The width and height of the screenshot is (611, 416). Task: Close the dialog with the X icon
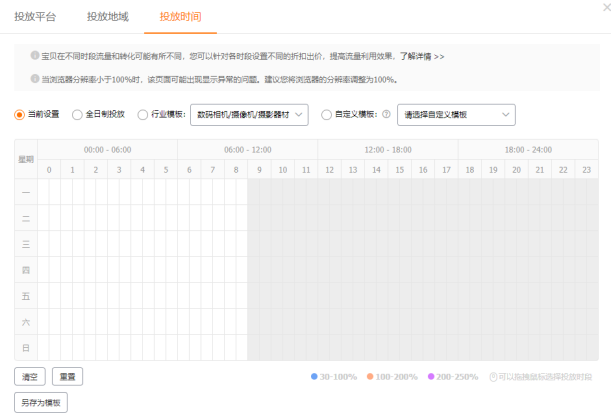tap(607, 7)
